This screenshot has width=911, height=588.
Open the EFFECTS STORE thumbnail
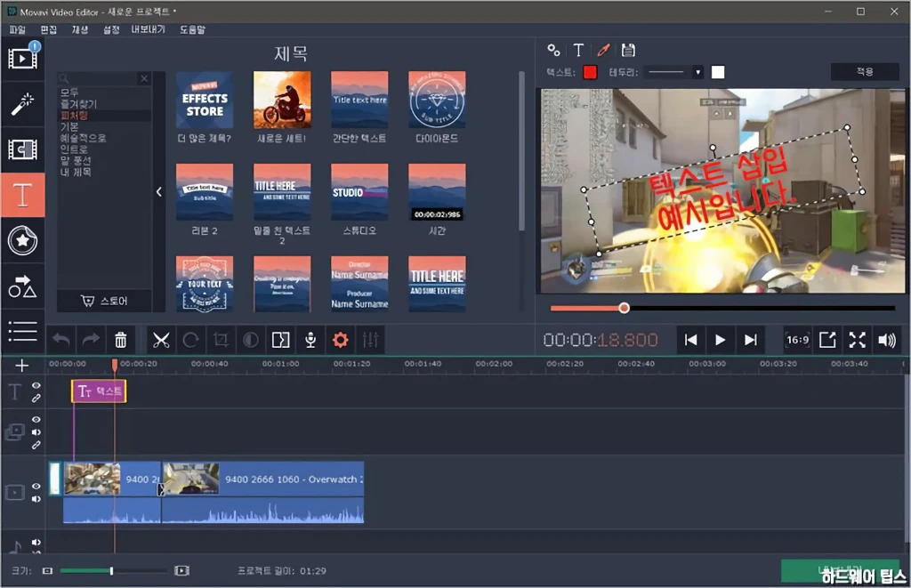coord(205,100)
